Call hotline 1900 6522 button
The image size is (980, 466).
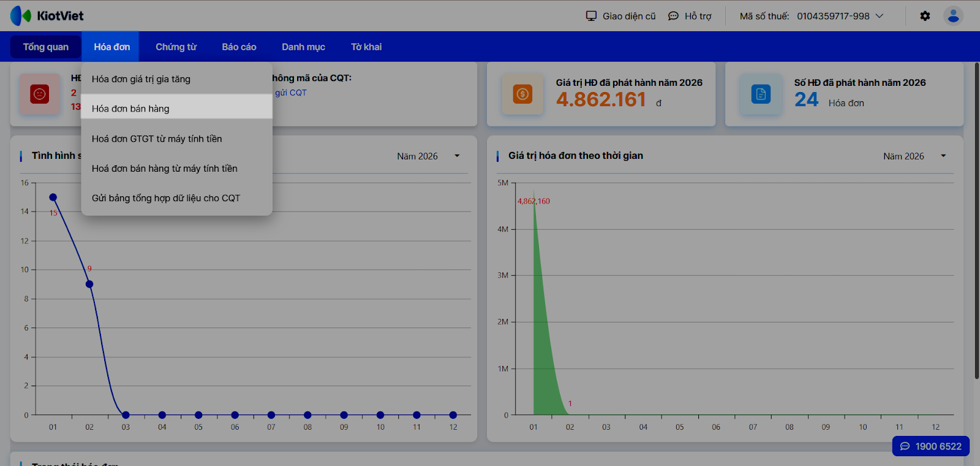point(930,446)
